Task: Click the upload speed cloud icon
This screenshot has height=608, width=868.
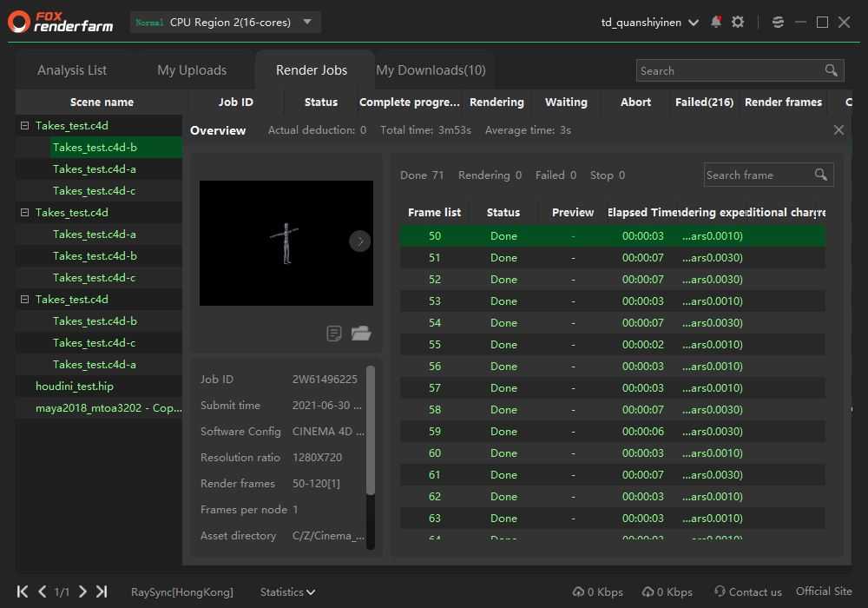Action: pos(578,592)
